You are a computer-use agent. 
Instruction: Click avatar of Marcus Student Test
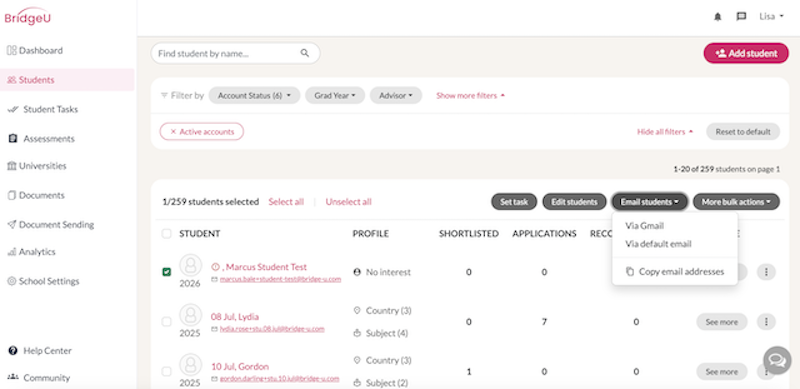click(x=191, y=265)
